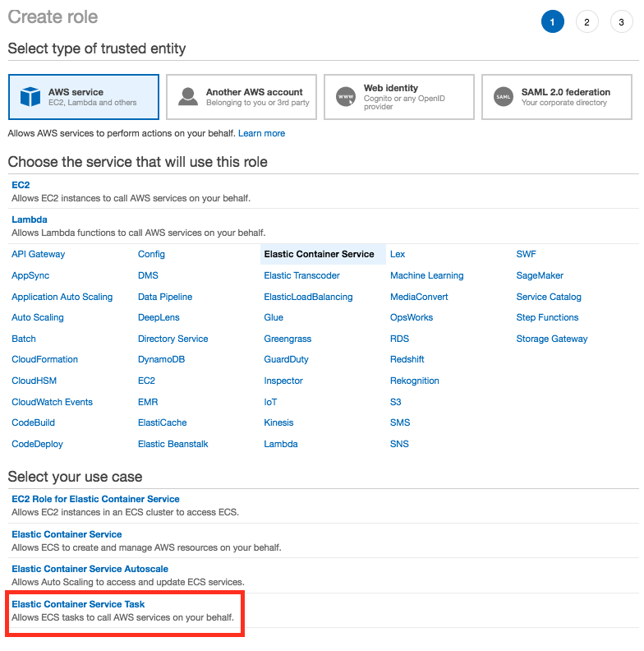Screen dimensions: 644x651
Task: Choose the IoT service
Action: [x=270, y=402]
